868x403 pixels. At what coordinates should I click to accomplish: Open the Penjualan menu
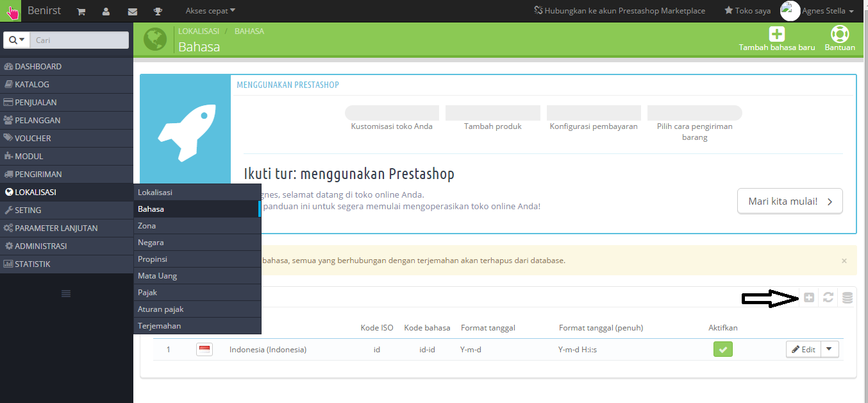[x=67, y=102]
